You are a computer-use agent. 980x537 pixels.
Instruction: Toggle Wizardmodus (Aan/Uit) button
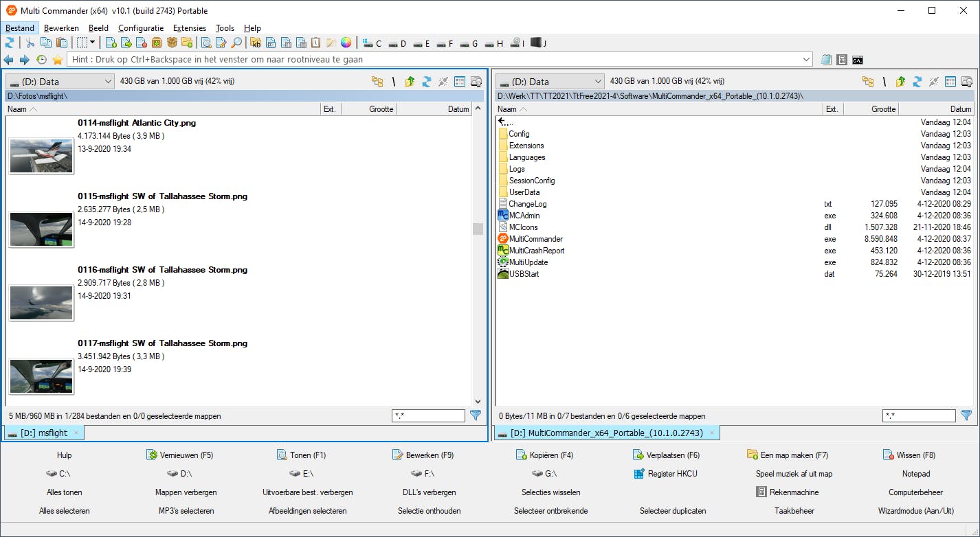coord(915,511)
